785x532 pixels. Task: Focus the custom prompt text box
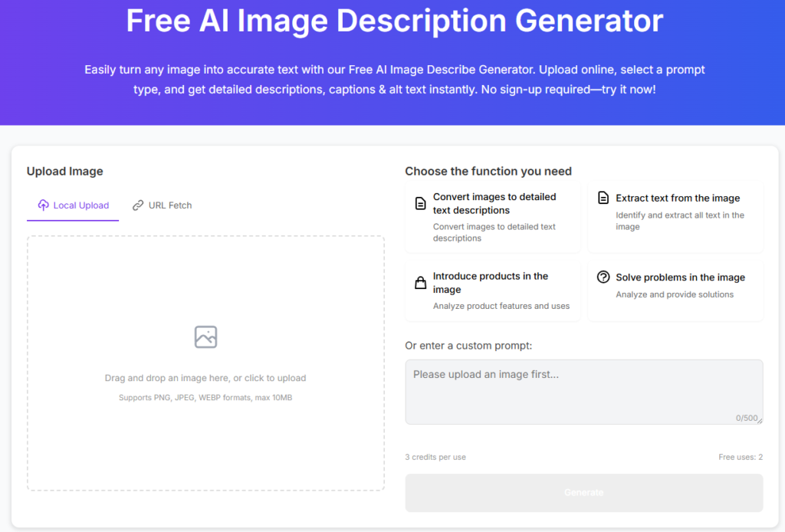coord(583,391)
